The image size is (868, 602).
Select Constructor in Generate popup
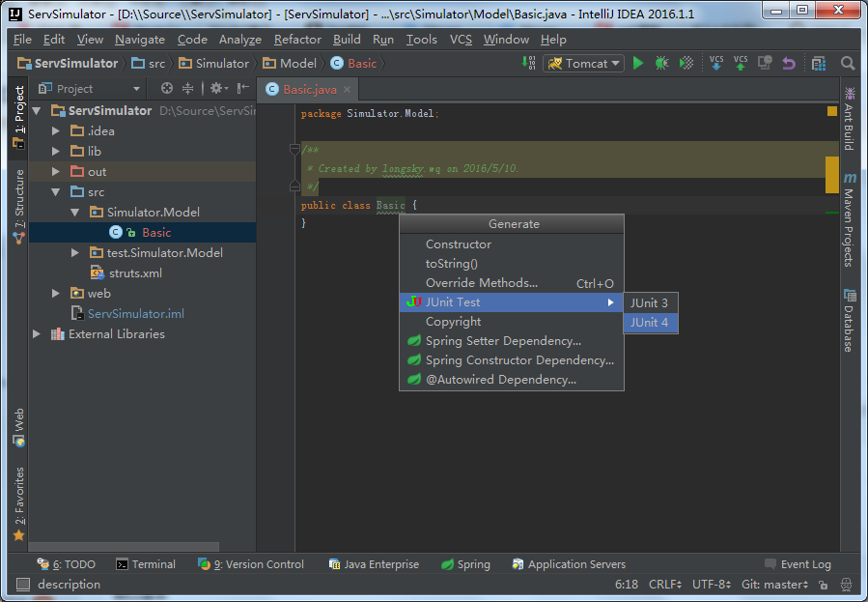[x=512, y=244]
